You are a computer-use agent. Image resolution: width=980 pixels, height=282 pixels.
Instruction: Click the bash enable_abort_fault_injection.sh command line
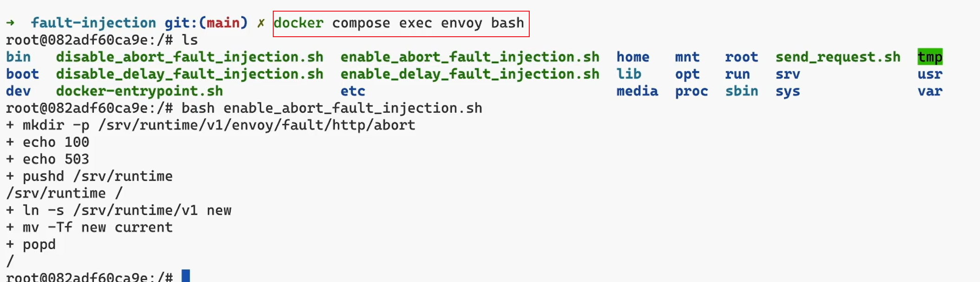coord(332,108)
